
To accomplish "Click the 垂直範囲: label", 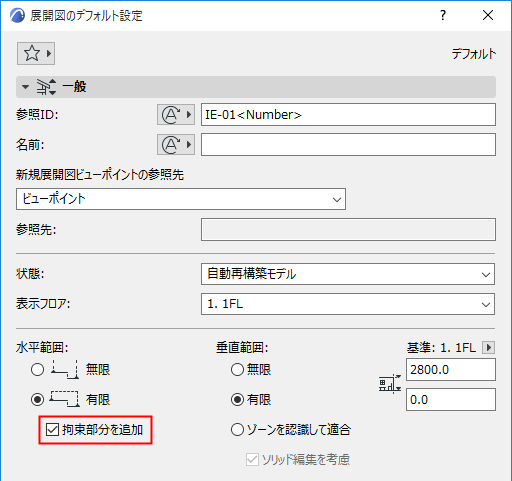I will 242,348.
